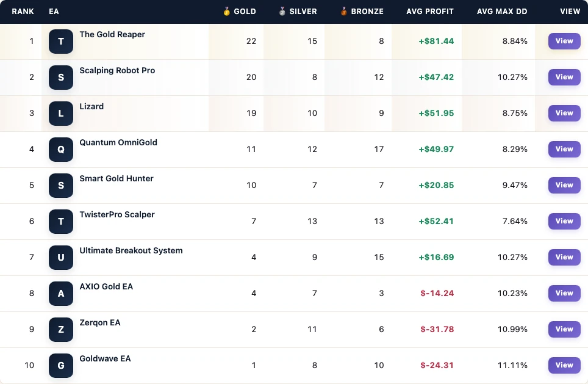Click Ultimate Breakout System U avatar
Image resolution: width=588 pixels, height=384 pixels.
click(61, 258)
